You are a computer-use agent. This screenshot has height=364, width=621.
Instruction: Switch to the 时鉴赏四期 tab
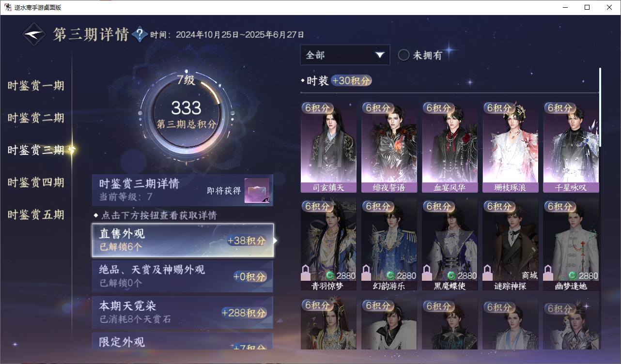tap(36, 182)
